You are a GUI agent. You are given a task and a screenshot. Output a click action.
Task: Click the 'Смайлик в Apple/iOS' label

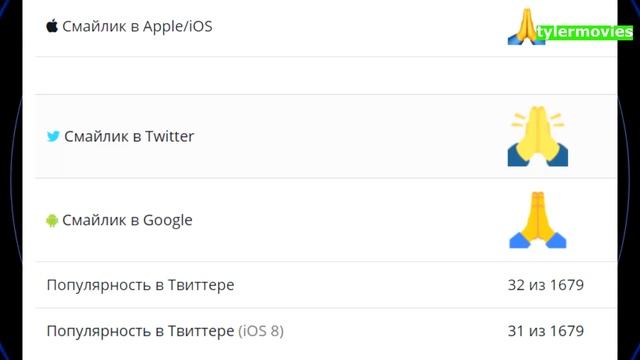137,27
